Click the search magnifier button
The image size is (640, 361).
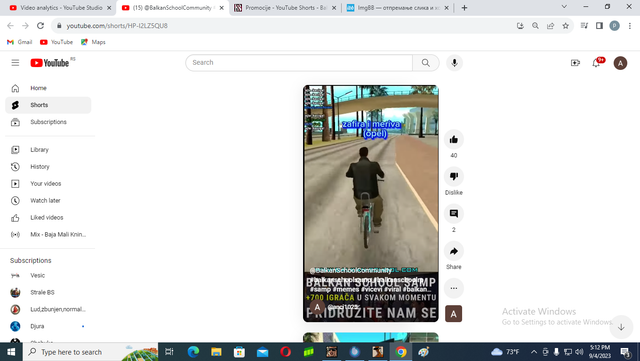426,63
